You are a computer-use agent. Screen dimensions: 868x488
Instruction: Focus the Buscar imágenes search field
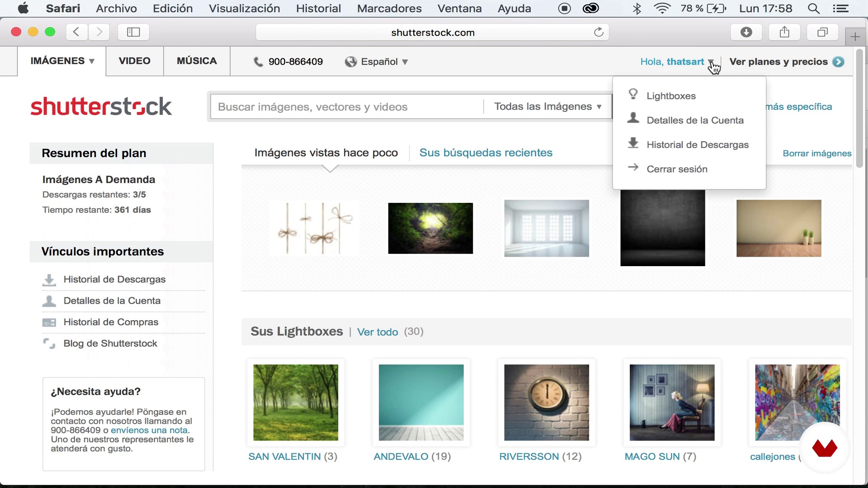click(x=347, y=107)
